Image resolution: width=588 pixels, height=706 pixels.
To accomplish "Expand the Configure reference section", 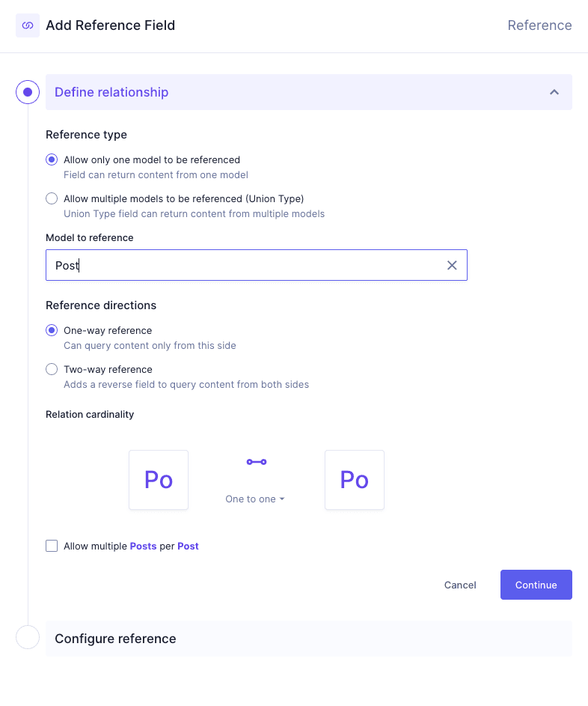I will click(x=308, y=639).
